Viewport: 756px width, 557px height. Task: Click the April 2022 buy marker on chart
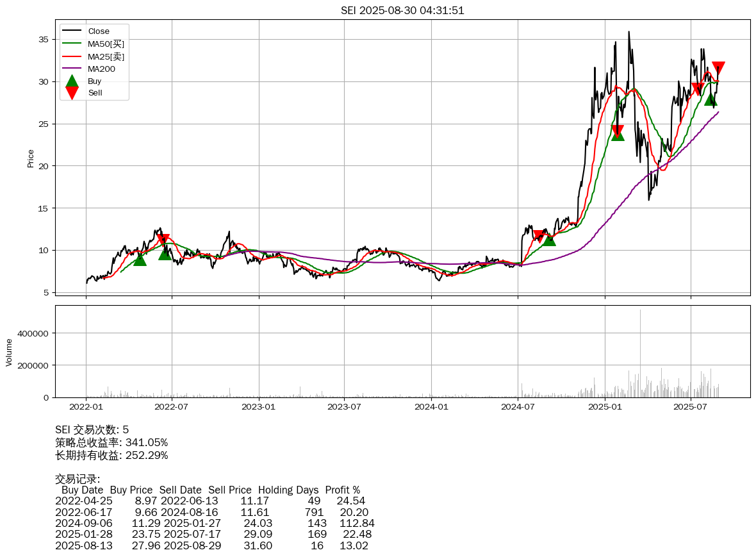pyautogui.click(x=140, y=259)
